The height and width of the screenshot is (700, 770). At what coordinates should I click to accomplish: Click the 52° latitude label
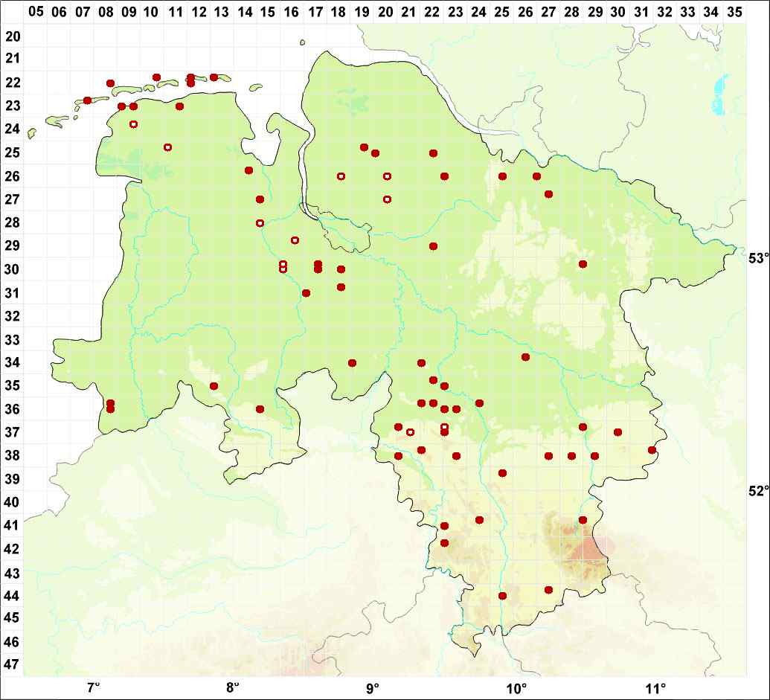757,491
